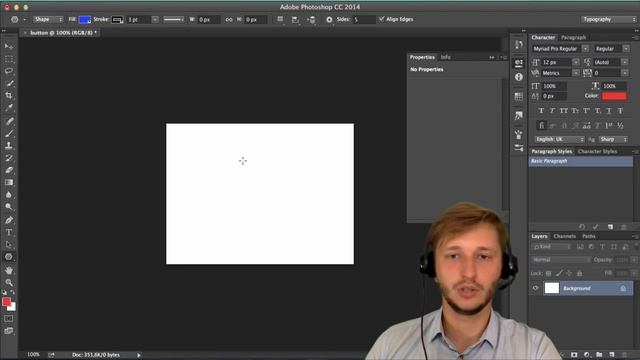Open the Typography workspace dropdown
This screenshot has height=360, width=640.
(x=608, y=19)
